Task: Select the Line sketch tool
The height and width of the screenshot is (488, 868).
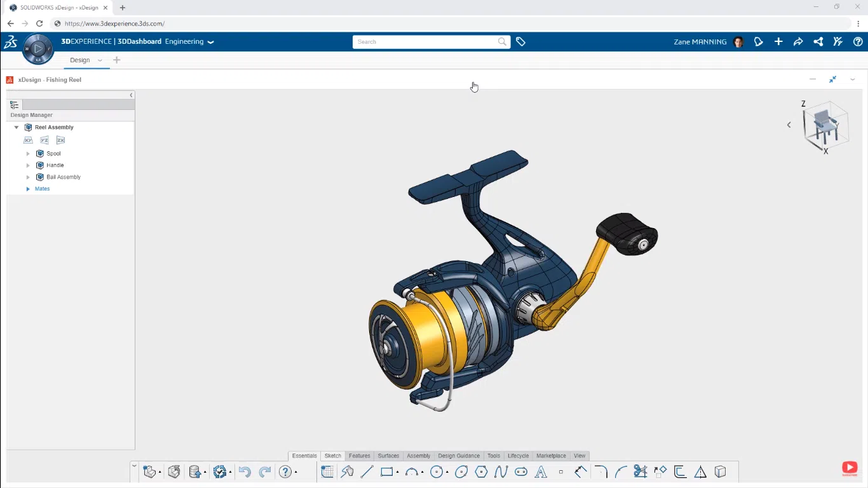Action: point(367,471)
